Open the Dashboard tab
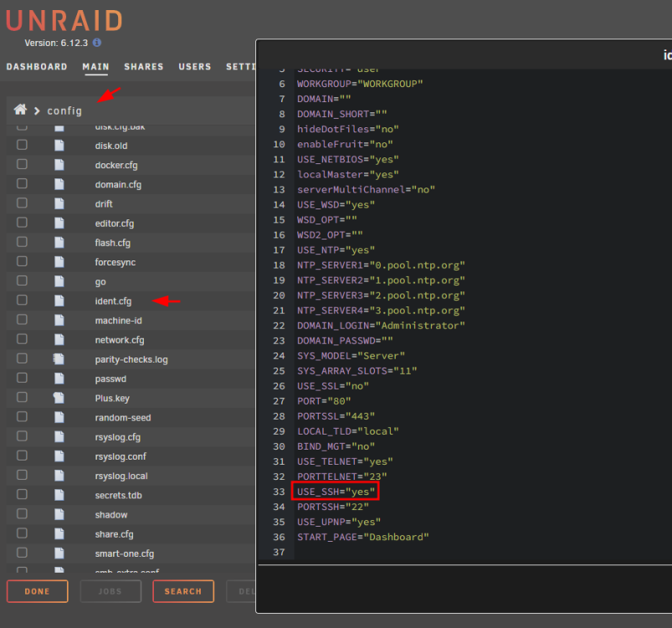The width and height of the screenshot is (672, 628). click(x=37, y=67)
